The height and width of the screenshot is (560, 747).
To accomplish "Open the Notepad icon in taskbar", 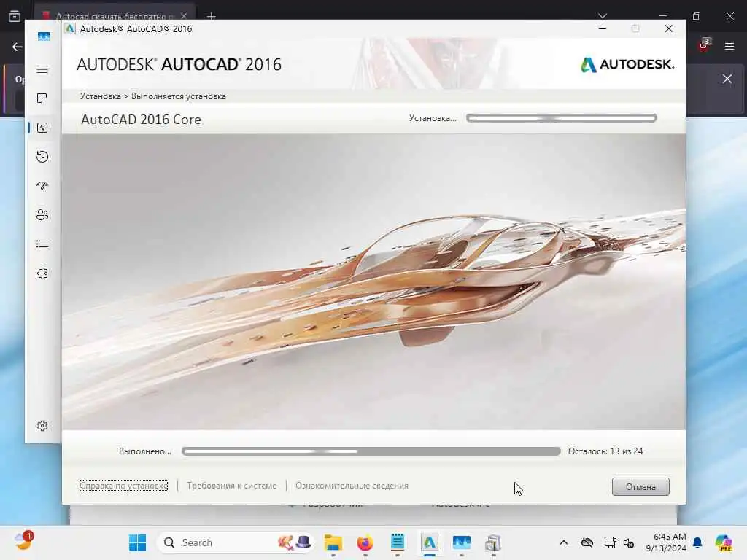I will [398, 542].
